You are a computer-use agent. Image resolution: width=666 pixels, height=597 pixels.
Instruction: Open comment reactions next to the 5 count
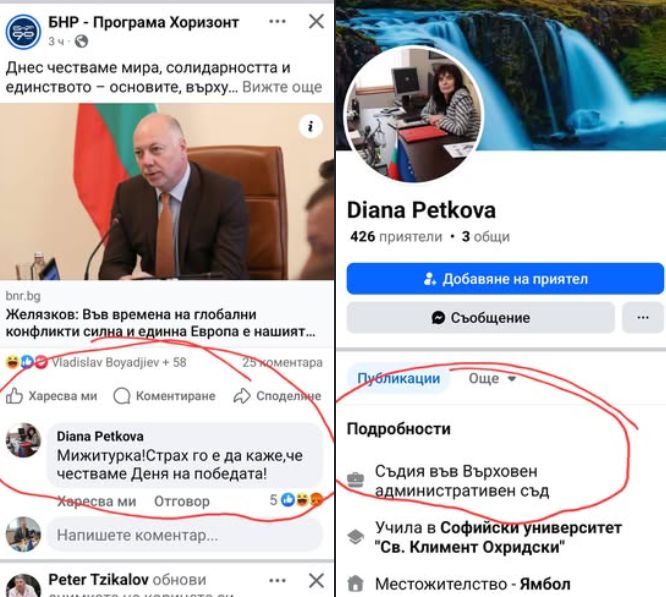(x=296, y=500)
